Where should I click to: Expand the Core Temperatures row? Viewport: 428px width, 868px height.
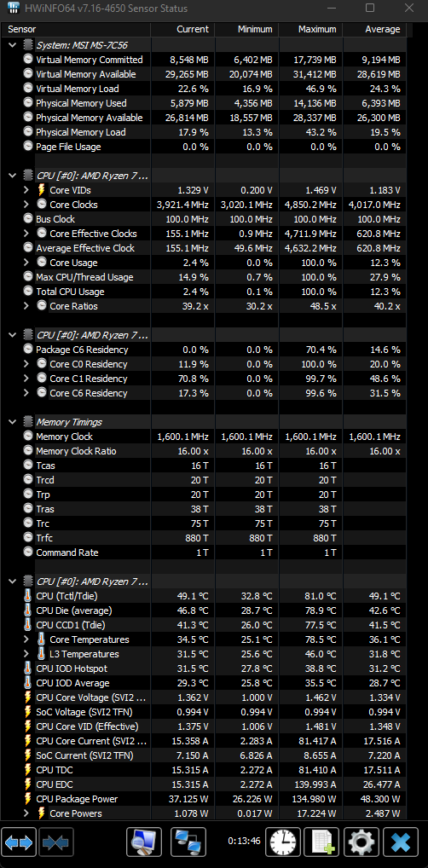tap(26, 639)
